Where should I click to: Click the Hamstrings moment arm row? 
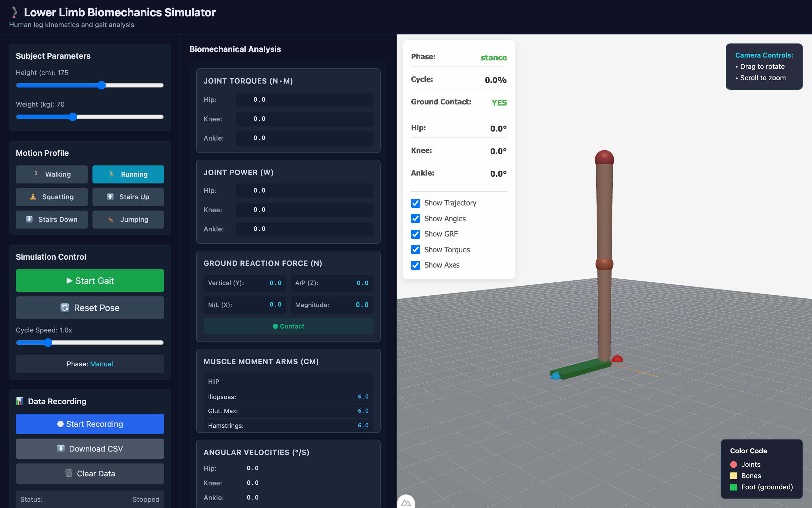pos(288,425)
